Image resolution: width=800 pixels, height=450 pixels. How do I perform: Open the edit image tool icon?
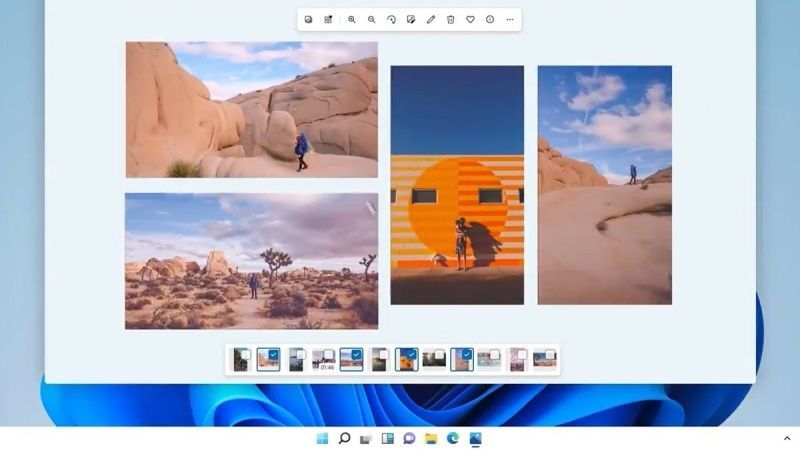(411, 19)
